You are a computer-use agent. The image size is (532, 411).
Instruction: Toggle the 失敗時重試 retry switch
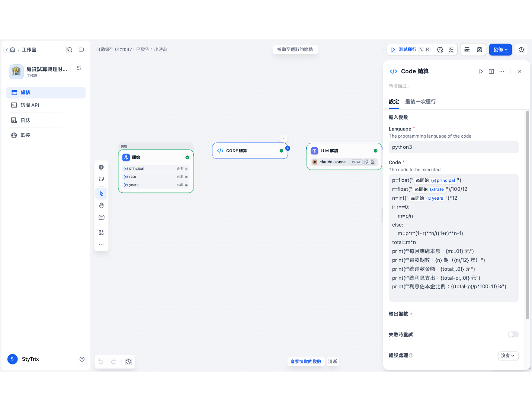(x=513, y=334)
